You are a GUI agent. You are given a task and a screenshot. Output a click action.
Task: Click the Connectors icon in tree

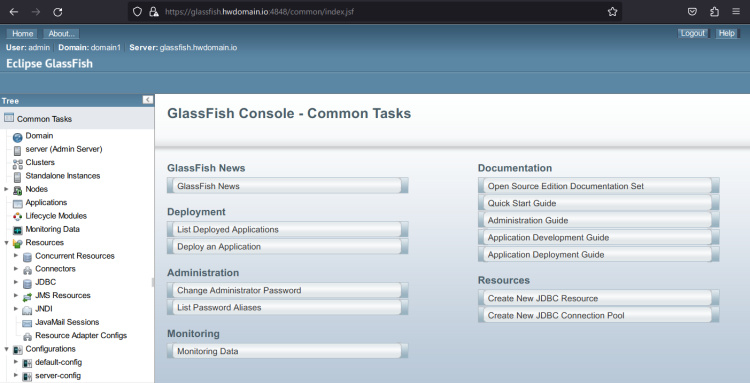[27, 271]
